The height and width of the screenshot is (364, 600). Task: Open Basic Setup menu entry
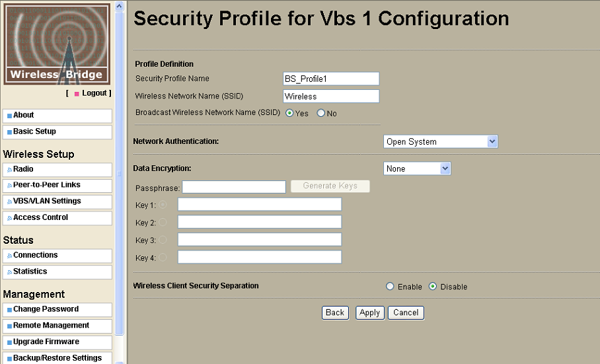57,132
